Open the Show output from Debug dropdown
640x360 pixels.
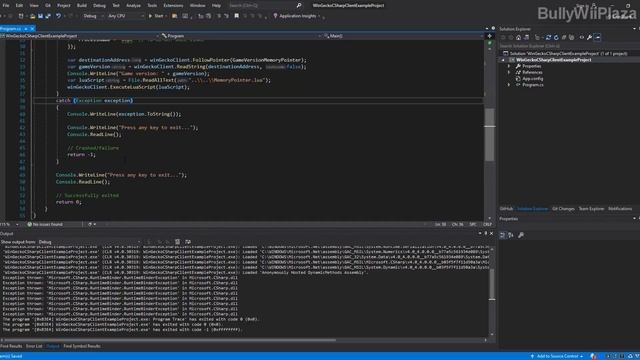click(x=89, y=242)
